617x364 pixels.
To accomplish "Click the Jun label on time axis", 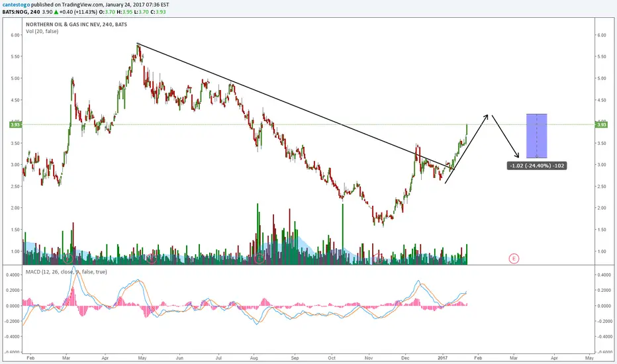I will tap(179, 358).
